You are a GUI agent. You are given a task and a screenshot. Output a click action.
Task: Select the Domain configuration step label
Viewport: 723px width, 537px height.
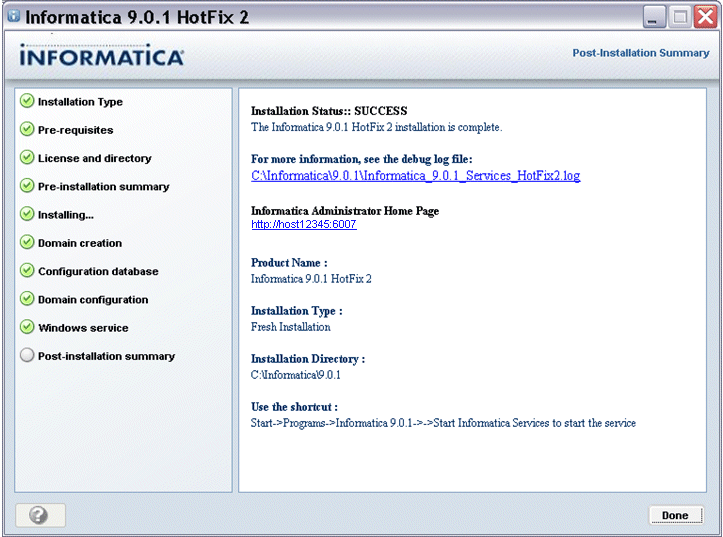coord(93,300)
